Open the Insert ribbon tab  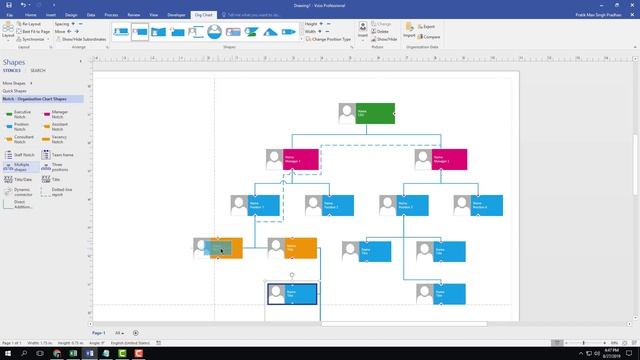pyautogui.click(x=51, y=15)
